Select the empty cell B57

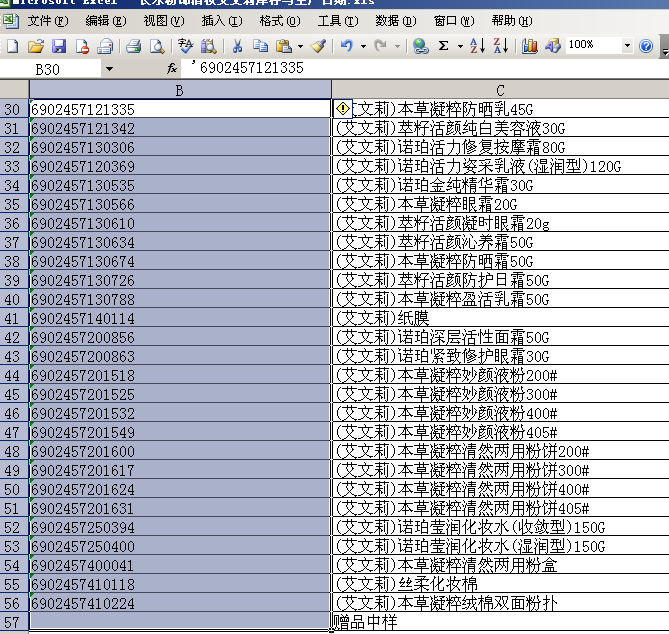(180, 622)
